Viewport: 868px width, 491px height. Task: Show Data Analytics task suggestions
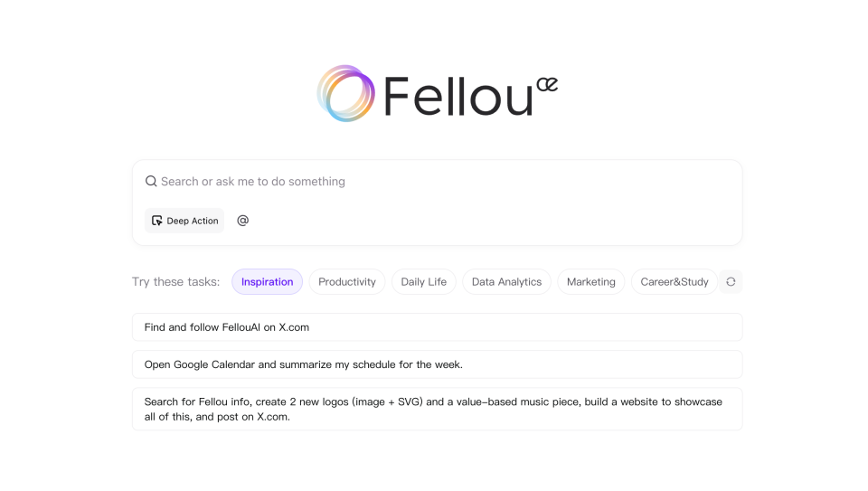coord(506,282)
